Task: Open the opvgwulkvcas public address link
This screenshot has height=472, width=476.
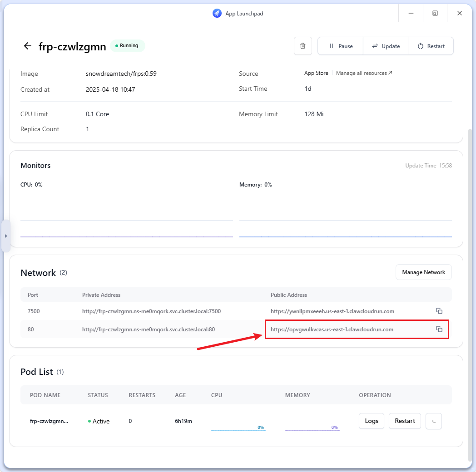Action: coord(332,329)
